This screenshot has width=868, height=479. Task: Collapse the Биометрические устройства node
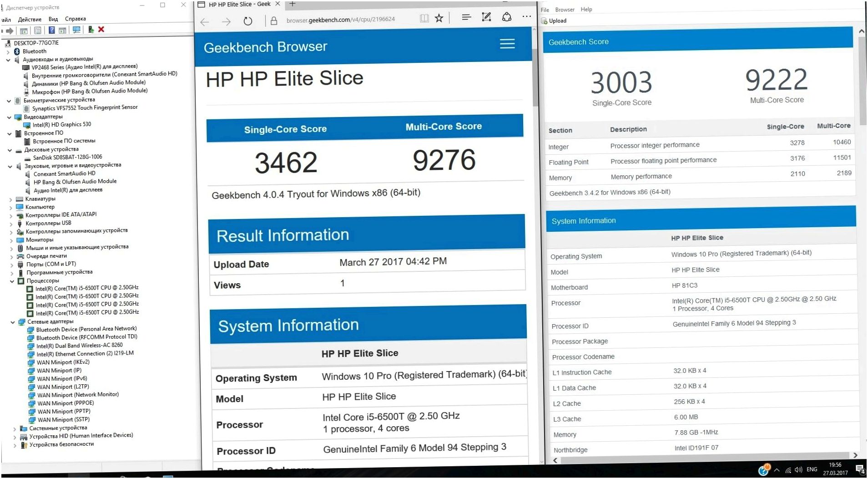coord(9,101)
